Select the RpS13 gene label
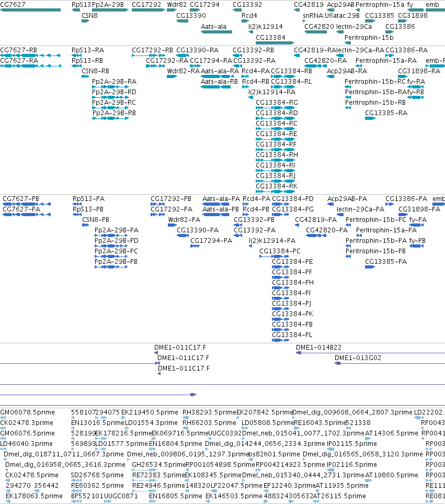 click(81, 5)
